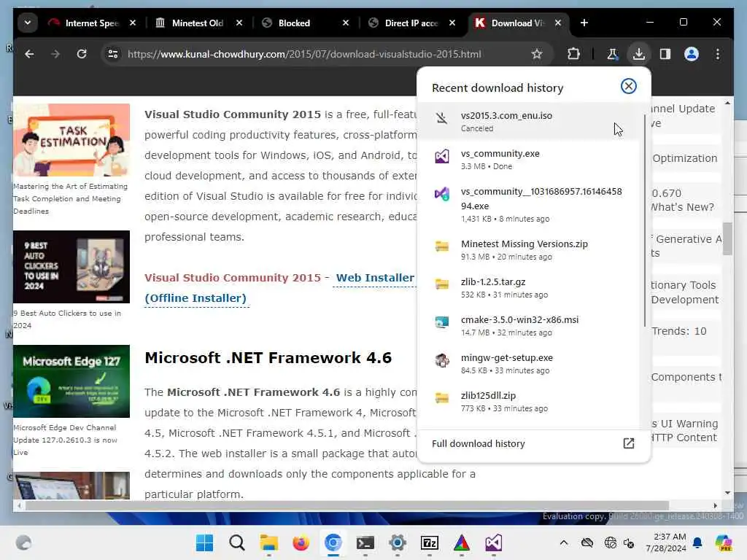Open Edge Dev Channel Update link
The height and width of the screenshot is (560, 747).
point(65,440)
